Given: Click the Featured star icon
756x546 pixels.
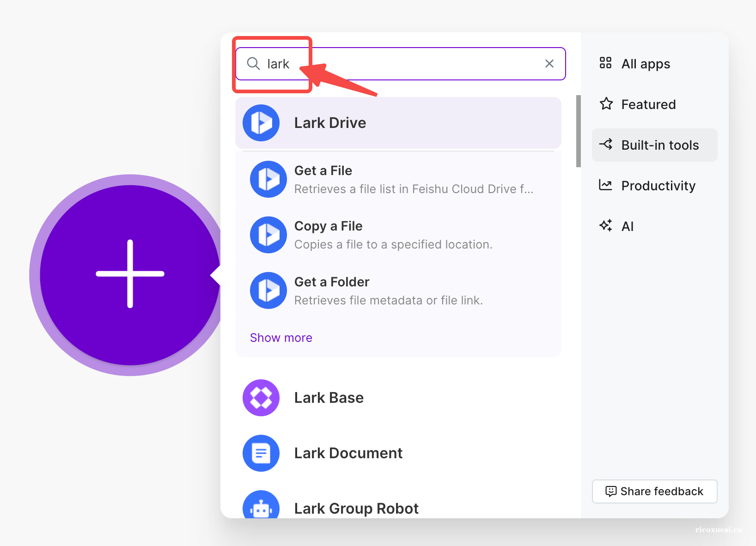Looking at the screenshot, I should coord(606,103).
